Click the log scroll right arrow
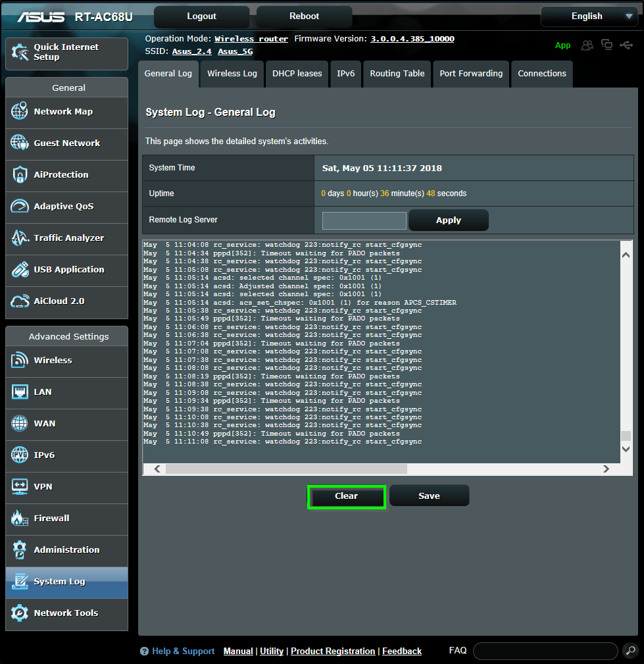Viewport: 644px width, 664px height. [606, 469]
